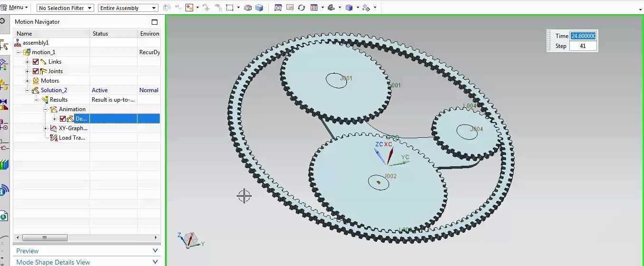Click the rectangle selection icon

230,8
